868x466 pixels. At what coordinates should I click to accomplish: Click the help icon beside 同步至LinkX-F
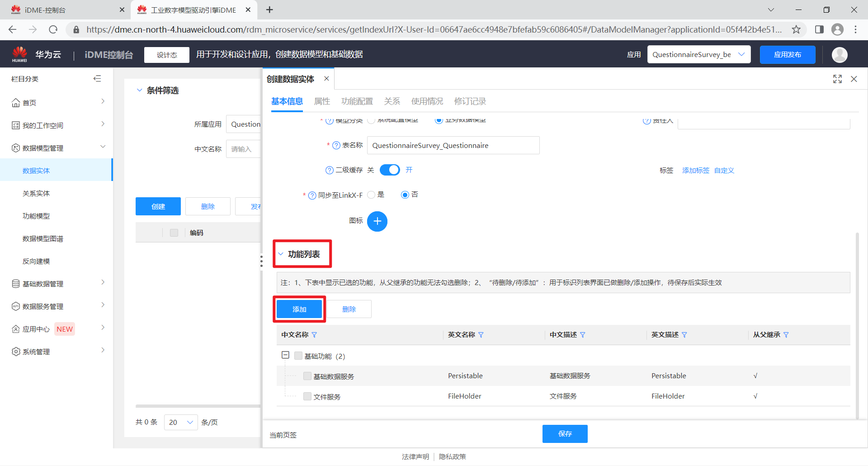coord(312,195)
